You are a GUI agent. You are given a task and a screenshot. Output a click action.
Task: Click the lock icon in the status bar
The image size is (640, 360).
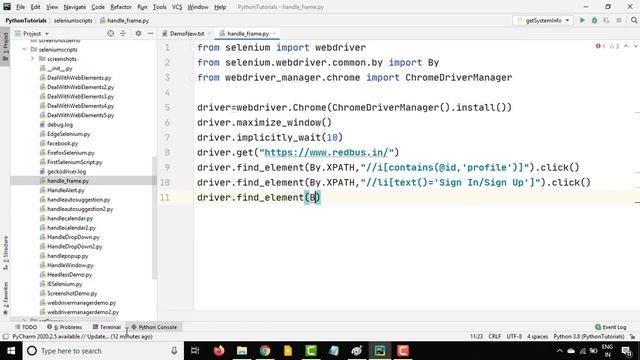(632, 337)
